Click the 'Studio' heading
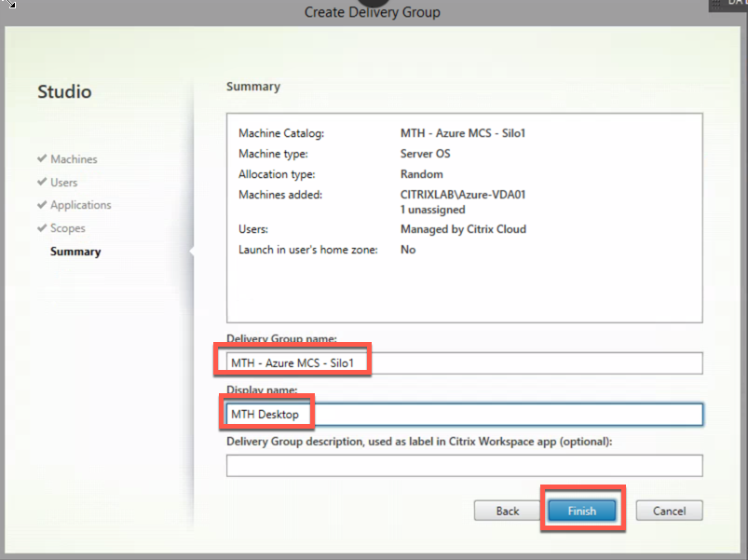Viewport: 748px width, 560px height. [64, 91]
